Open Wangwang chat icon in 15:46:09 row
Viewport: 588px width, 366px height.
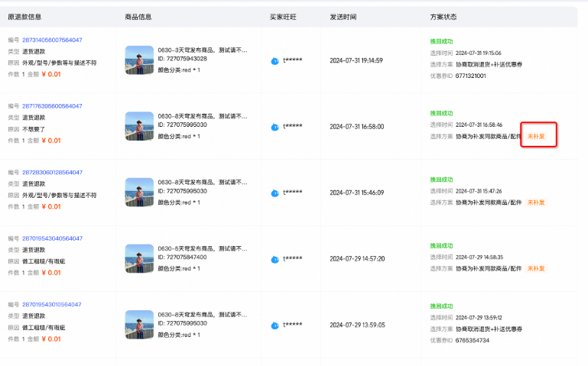pos(275,193)
